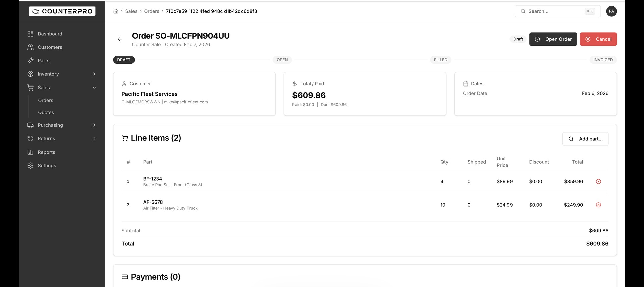Viewport: 644px width, 287px height.
Task: Go to the Dashboard page
Action: click(x=50, y=34)
